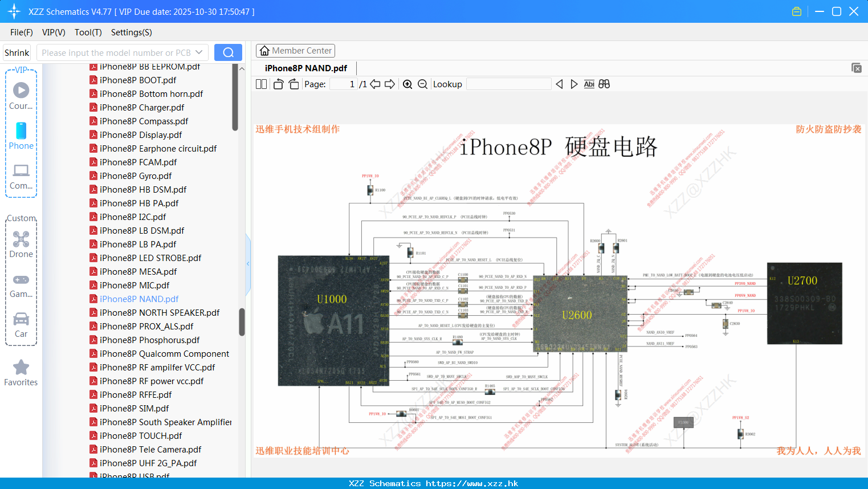The width and height of the screenshot is (868, 489).
Task: Select the iPhone8P NAND.pdf tab
Action: pyautogui.click(x=306, y=68)
